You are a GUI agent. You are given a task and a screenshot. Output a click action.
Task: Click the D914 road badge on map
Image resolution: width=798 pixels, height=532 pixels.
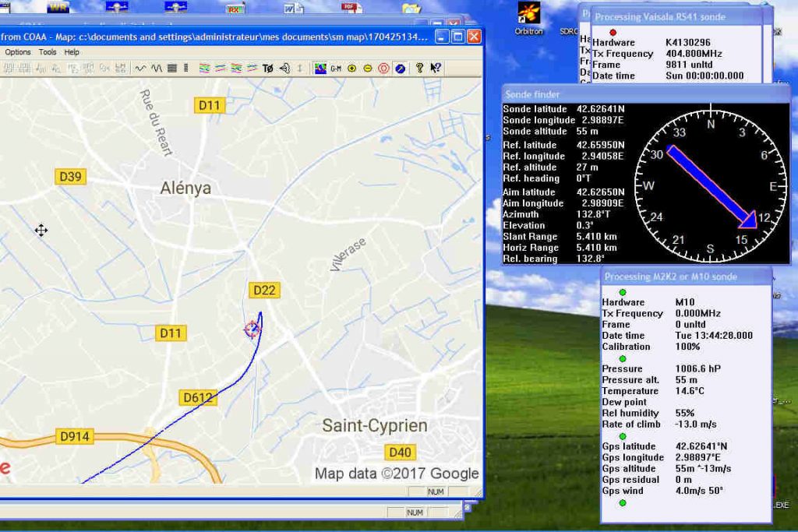click(x=74, y=436)
